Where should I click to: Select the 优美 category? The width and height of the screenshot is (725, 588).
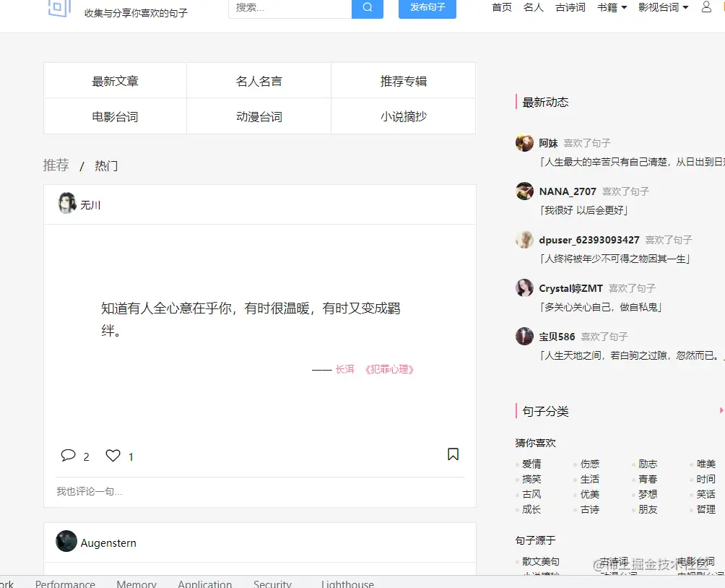point(589,495)
